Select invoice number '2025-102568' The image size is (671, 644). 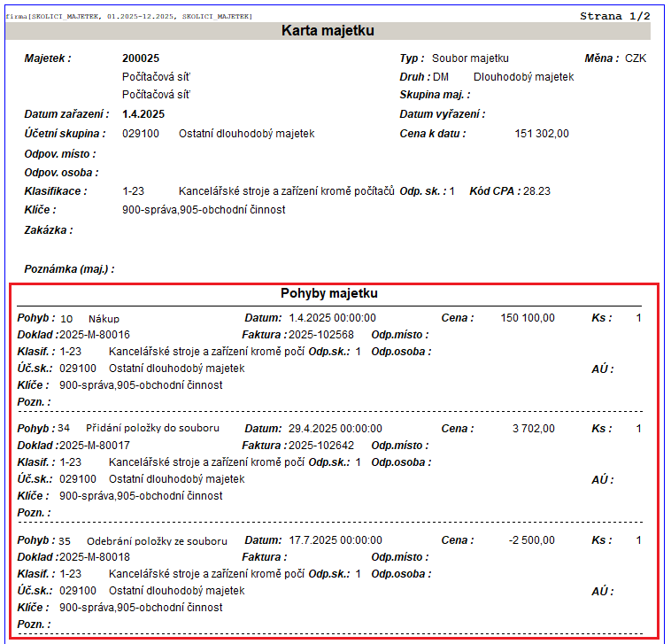(321, 335)
